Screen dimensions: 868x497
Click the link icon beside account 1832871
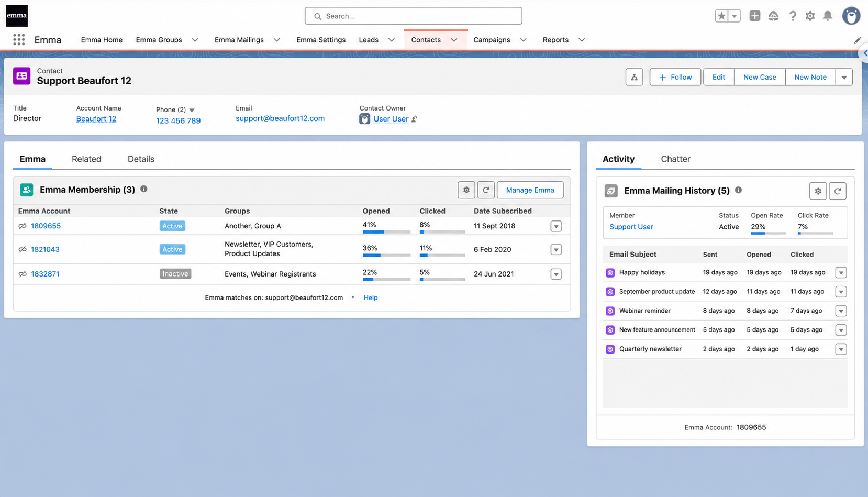point(23,274)
